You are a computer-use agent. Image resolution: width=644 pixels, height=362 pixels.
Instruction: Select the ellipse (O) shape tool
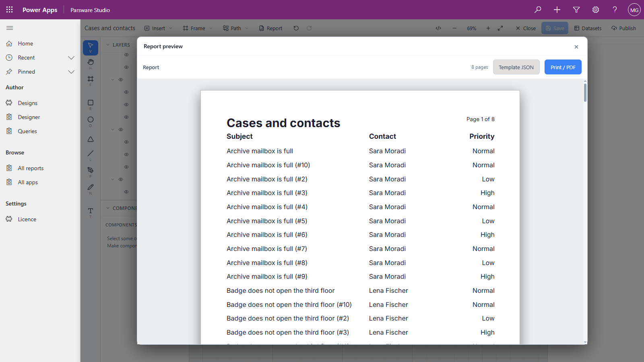pyautogui.click(x=91, y=121)
